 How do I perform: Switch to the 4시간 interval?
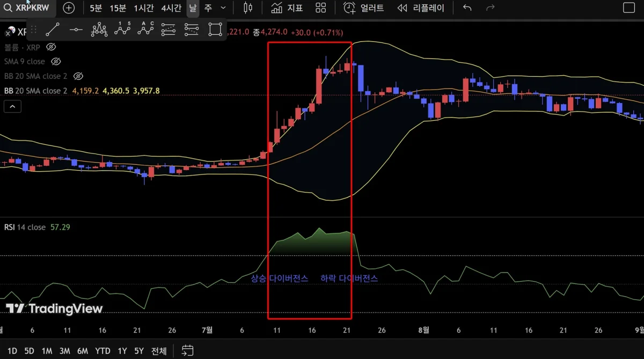171,8
